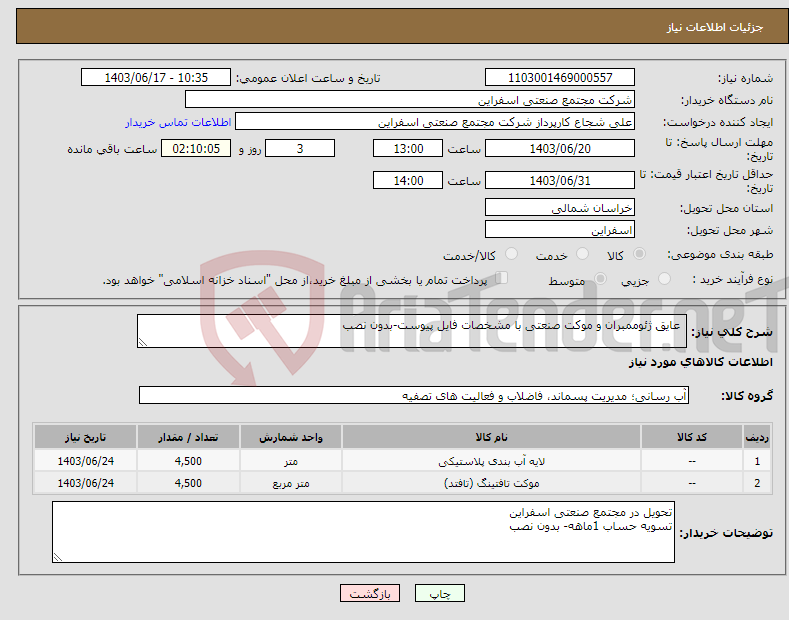Screen dimensions: 789x620
Task: Click the resize handle of the buyer notes textarea
Action: (x=58, y=557)
